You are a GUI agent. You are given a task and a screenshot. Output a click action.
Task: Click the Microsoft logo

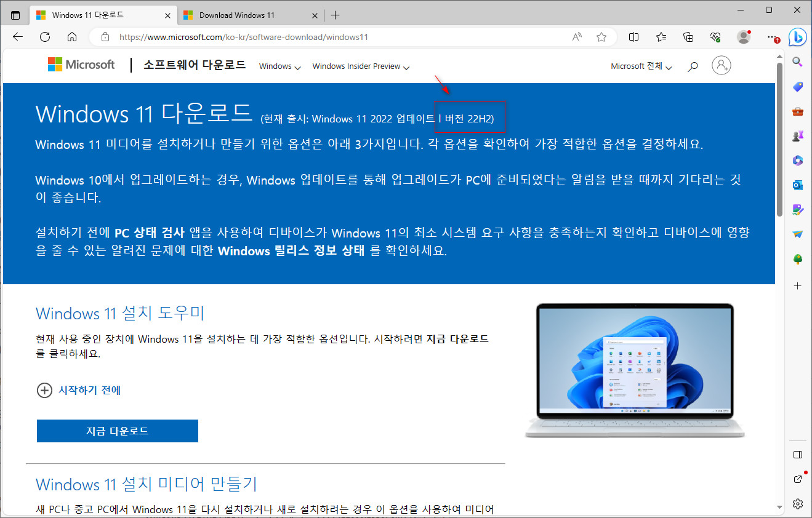(x=81, y=65)
